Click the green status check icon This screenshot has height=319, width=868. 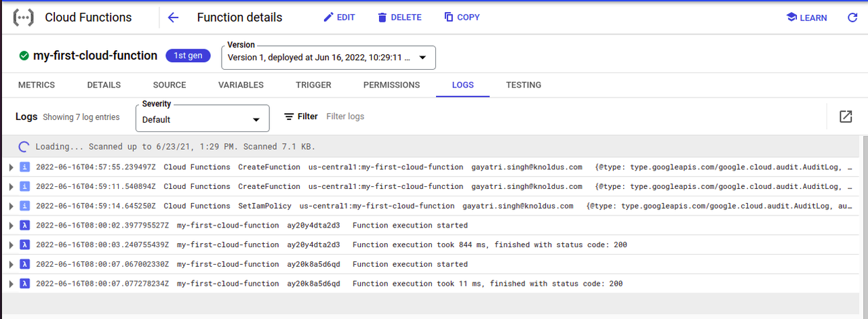coord(24,56)
